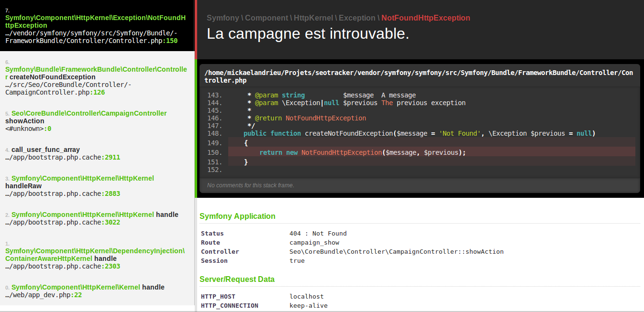Click the 'Status' label in application table
The image size is (644, 312).
pyautogui.click(x=212, y=234)
